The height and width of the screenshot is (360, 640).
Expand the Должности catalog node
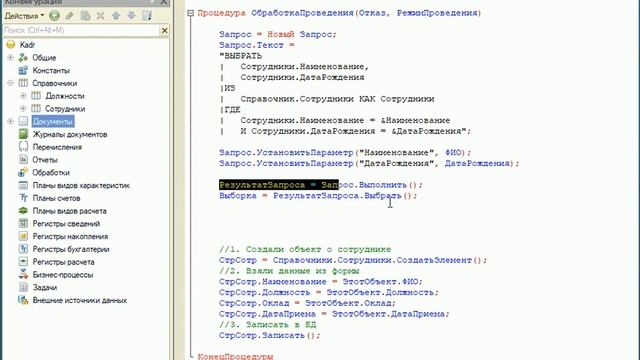[x=23, y=96]
